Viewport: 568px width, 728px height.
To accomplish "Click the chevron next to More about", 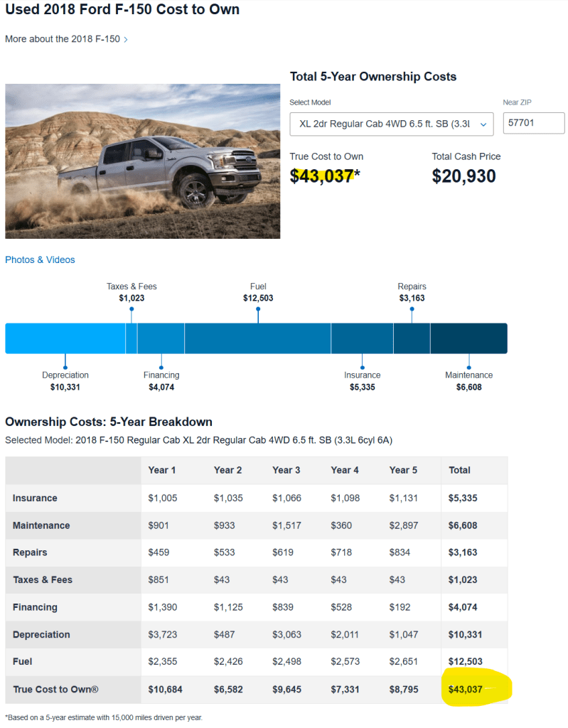I will coord(126,40).
